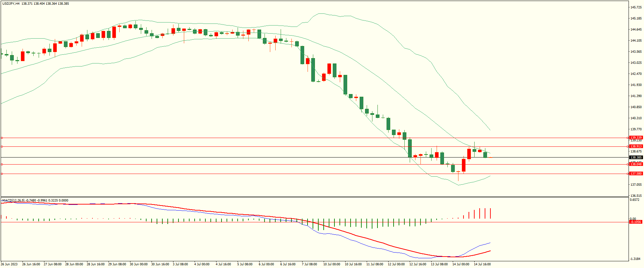This screenshot has width=644, height=268.
Task: Click the 140.850 price axis value
Action: coord(636,107)
